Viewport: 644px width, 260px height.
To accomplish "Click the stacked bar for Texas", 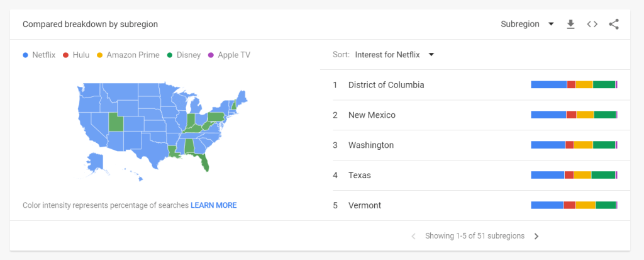I will [574, 175].
